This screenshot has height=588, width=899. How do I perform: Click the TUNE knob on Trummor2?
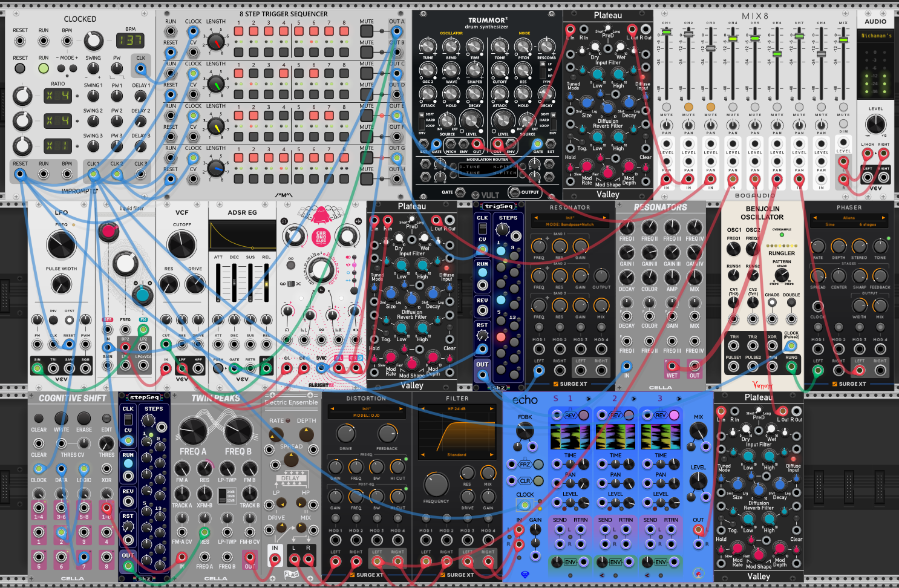pos(428,46)
